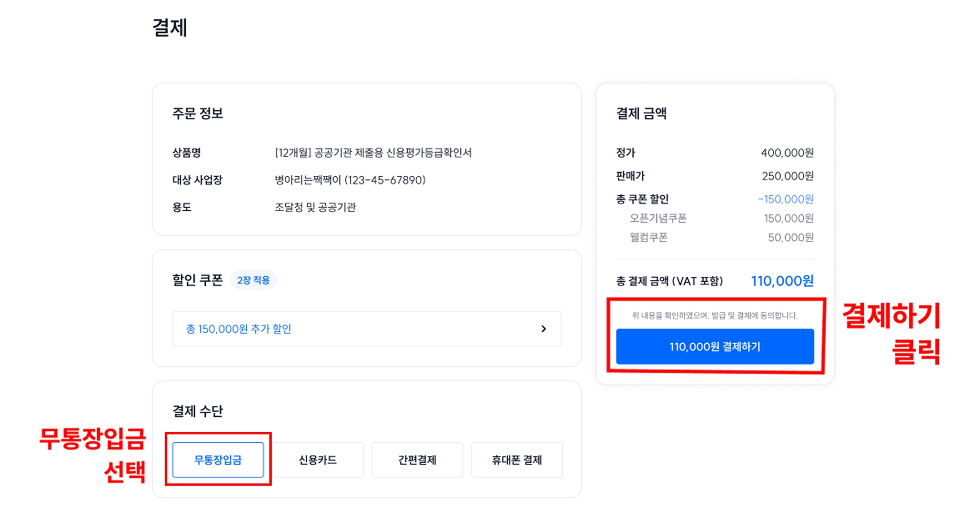Click the 250,000원 sale price value
The height and width of the screenshot is (528, 980).
(788, 176)
